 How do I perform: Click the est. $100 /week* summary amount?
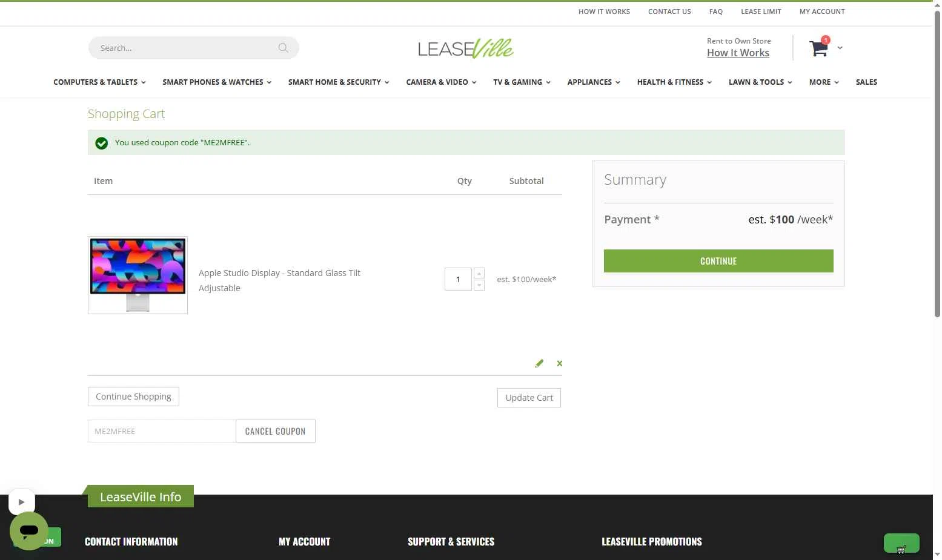coord(791,219)
